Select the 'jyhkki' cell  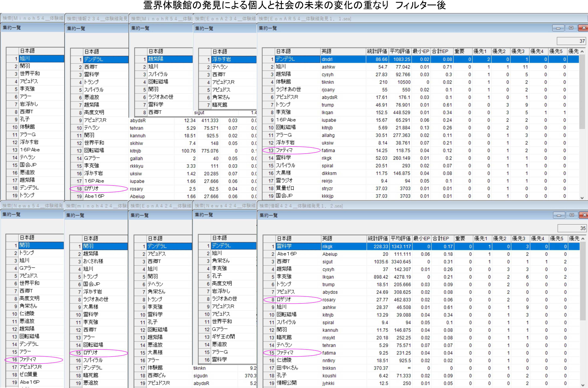click(x=344, y=383)
